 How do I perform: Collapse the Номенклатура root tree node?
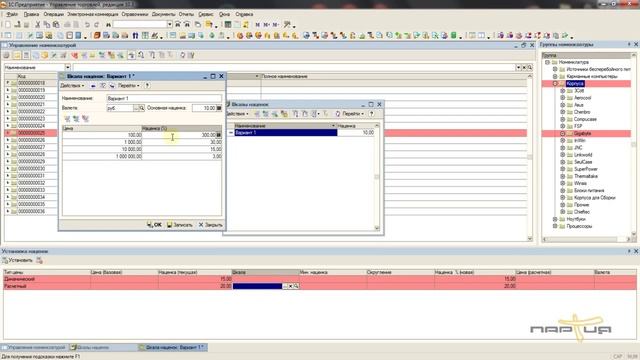pyautogui.click(x=547, y=62)
